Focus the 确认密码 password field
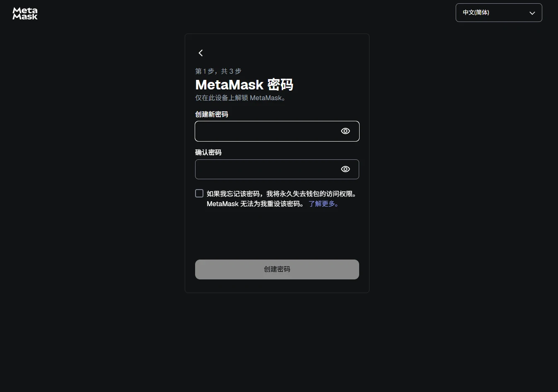Viewport: 558px width, 392px height. point(277,169)
